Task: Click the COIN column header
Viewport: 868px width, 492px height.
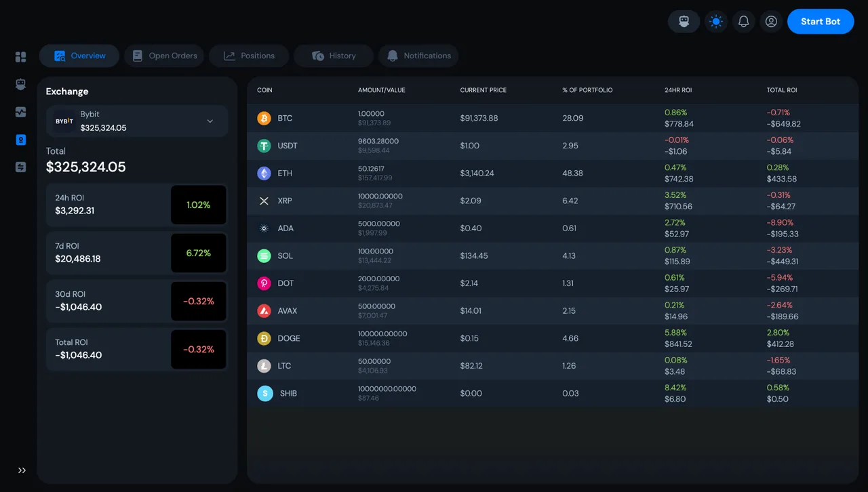Action: [264, 90]
